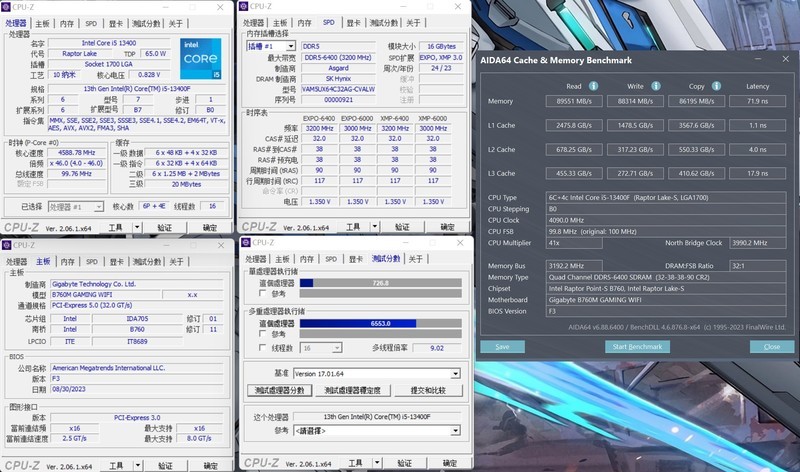Click 验证 in the 处理器 window
The image size is (800, 472).
point(164,228)
